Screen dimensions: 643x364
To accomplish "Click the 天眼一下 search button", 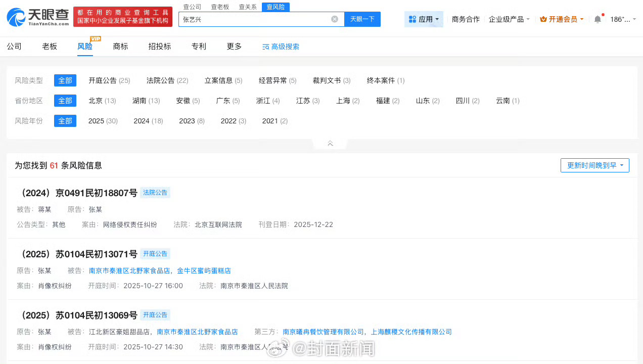I will point(362,19).
